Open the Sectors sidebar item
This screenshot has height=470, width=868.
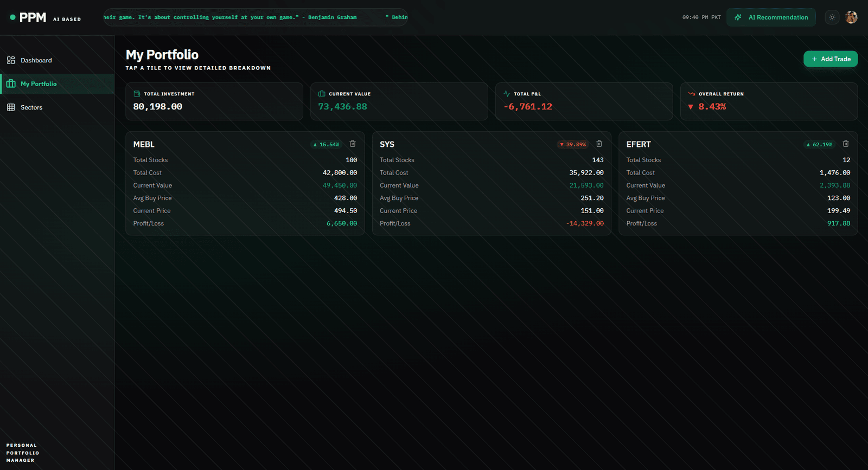(x=57, y=107)
